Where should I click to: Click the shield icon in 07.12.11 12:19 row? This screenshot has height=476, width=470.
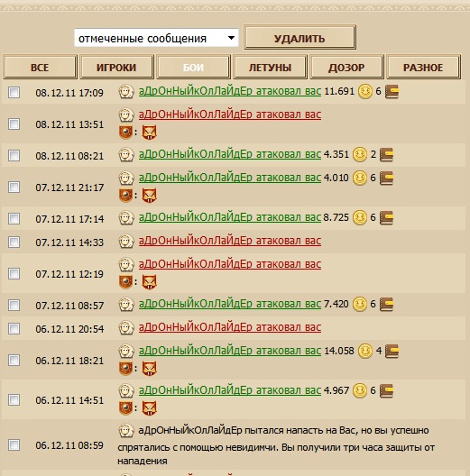point(125,282)
